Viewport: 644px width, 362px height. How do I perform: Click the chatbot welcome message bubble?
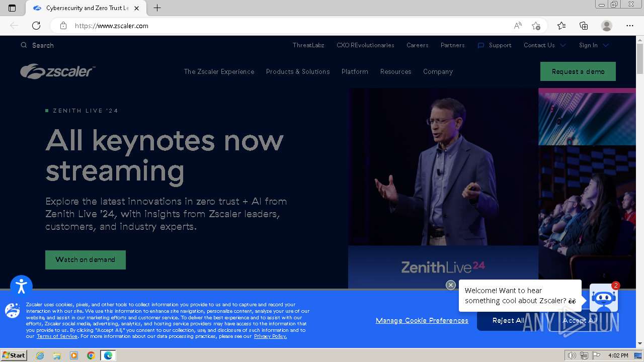[520, 296]
